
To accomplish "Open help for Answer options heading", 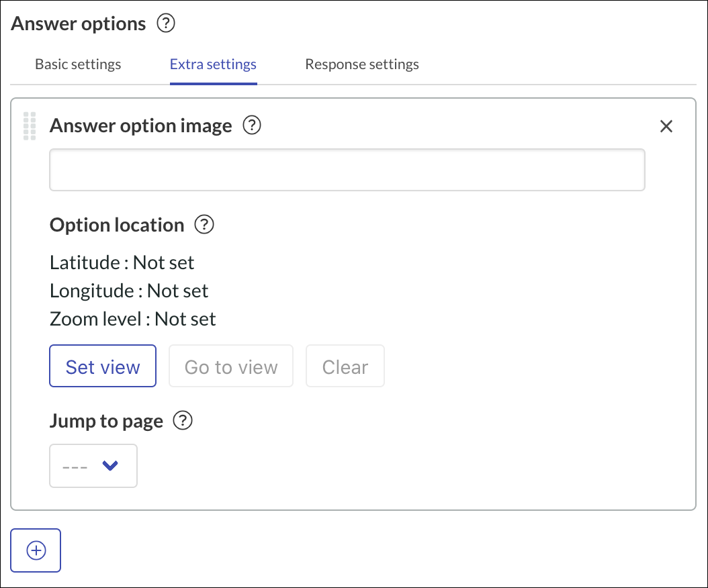I will (x=165, y=23).
